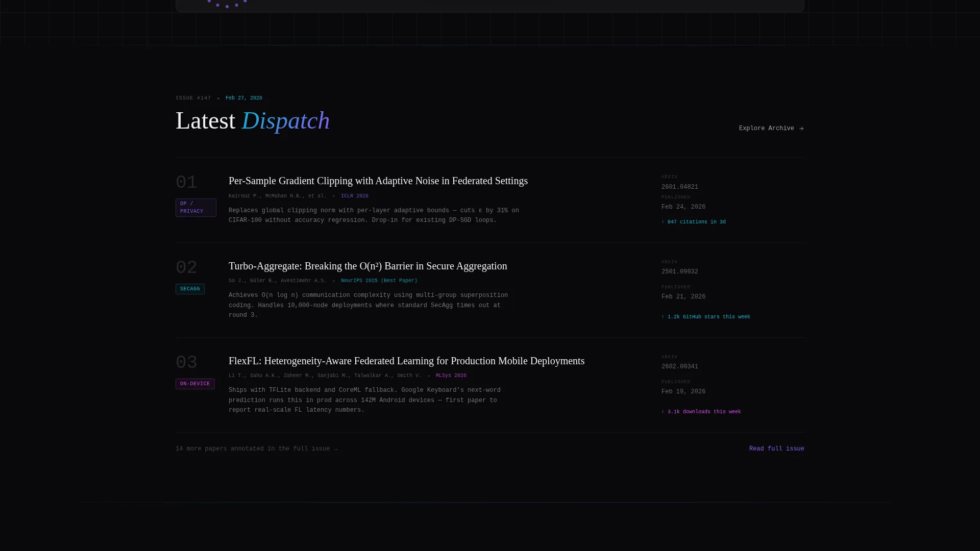980x551 pixels.
Task: Click the ISSUE #147 label
Action: pos(193,98)
